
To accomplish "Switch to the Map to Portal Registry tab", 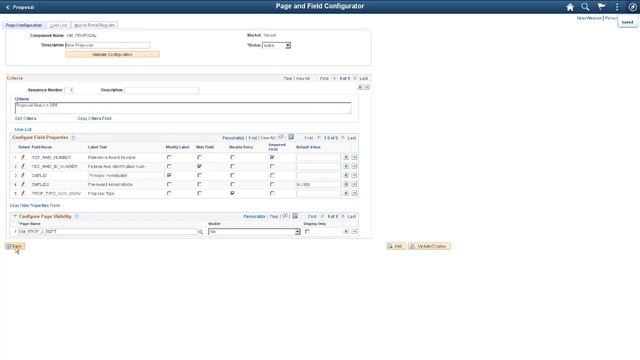I will pos(94,25).
